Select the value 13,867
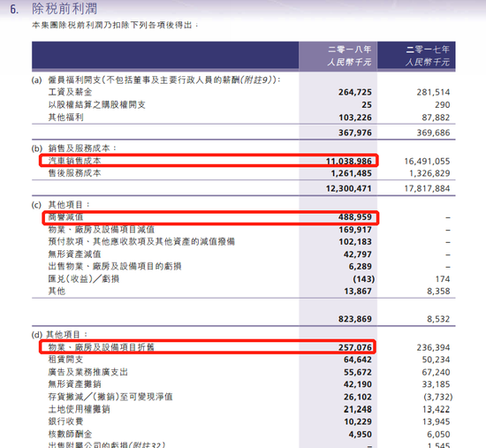 357,292
